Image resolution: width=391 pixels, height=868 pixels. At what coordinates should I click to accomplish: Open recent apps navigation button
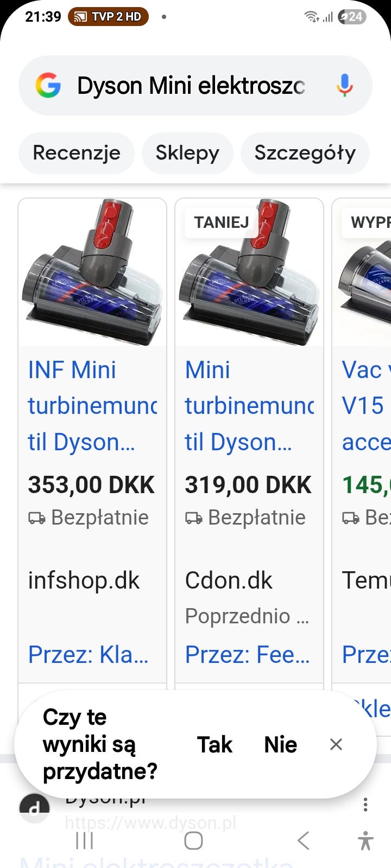tap(85, 841)
